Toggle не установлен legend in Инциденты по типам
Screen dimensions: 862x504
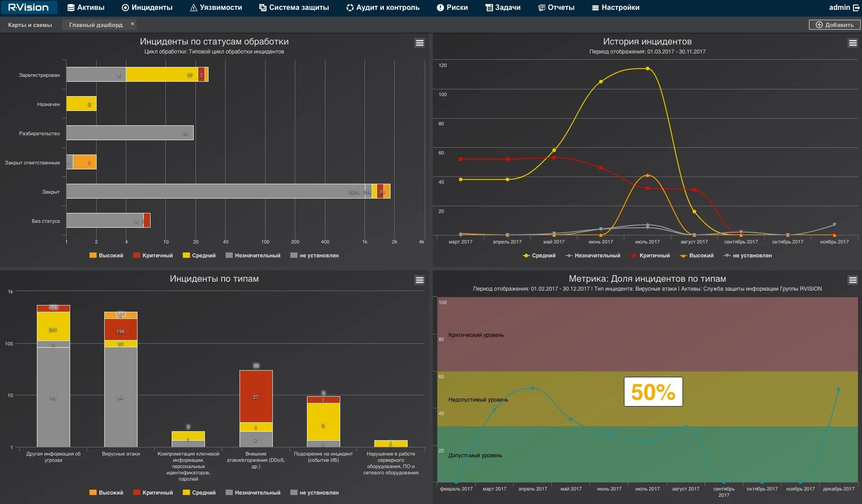[314, 493]
